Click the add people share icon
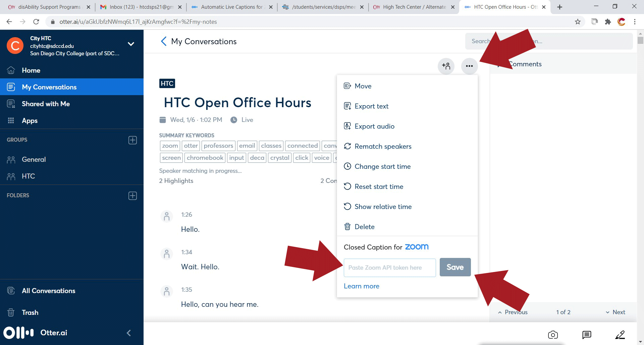Screen dimensions: 644x345 (446, 66)
